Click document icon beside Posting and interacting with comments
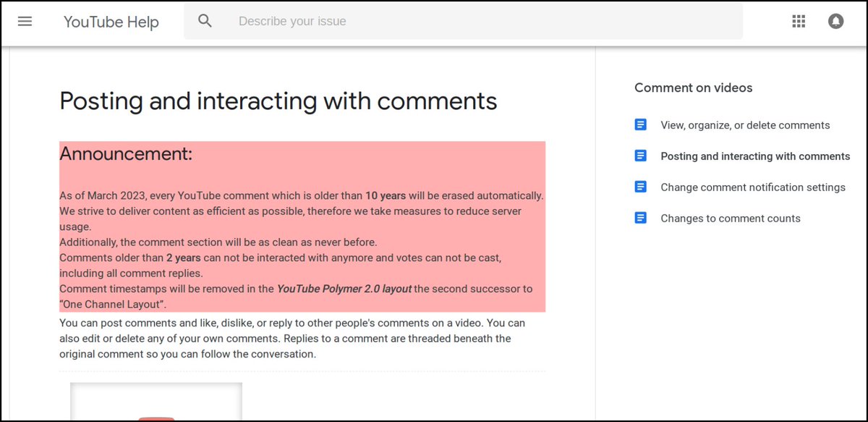 pyautogui.click(x=640, y=156)
